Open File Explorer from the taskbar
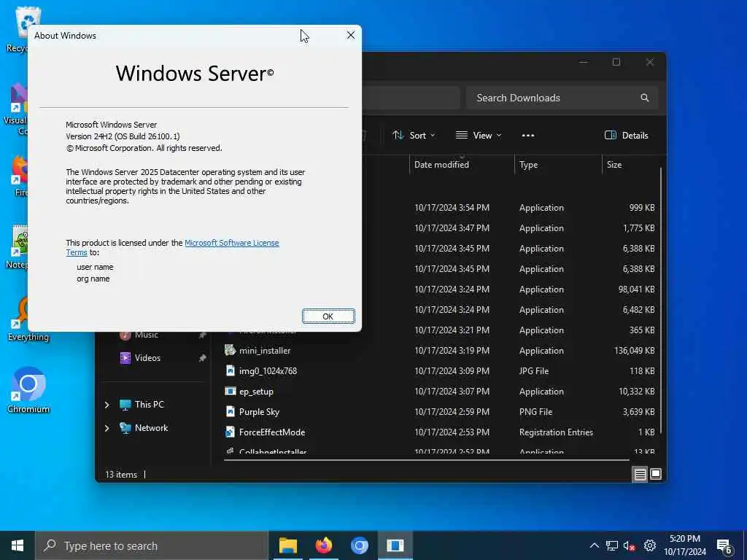This screenshot has width=747, height=560. (287, 545)
